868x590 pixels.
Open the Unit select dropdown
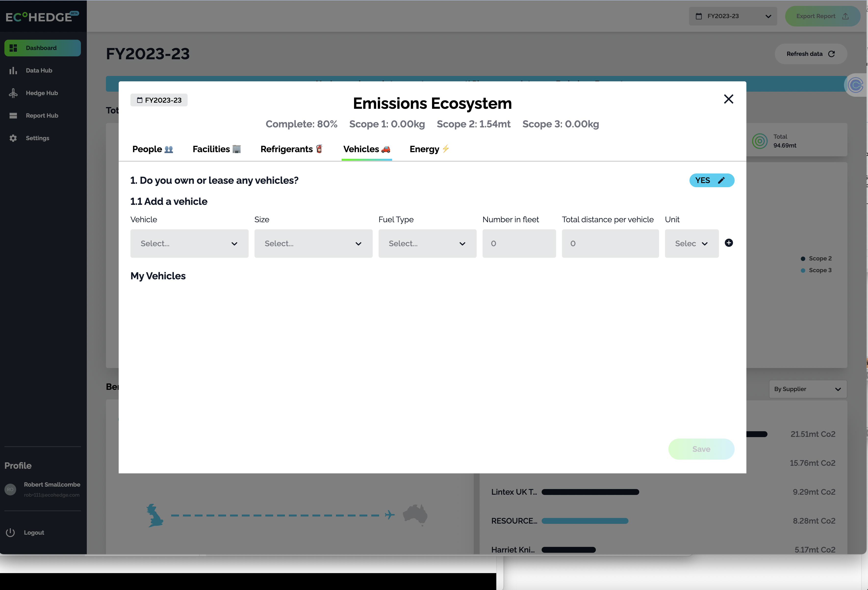[x=692, y=243]
